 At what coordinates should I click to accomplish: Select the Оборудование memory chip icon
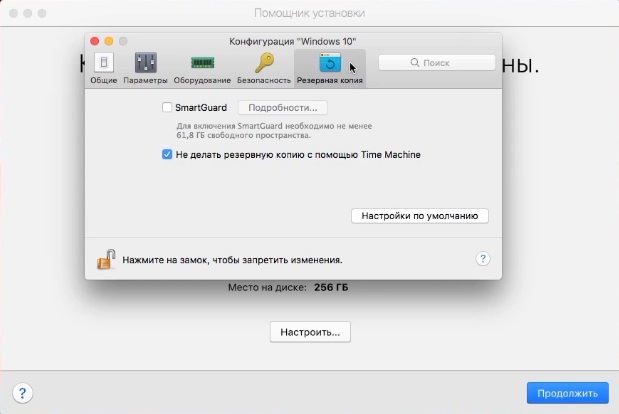203,64
